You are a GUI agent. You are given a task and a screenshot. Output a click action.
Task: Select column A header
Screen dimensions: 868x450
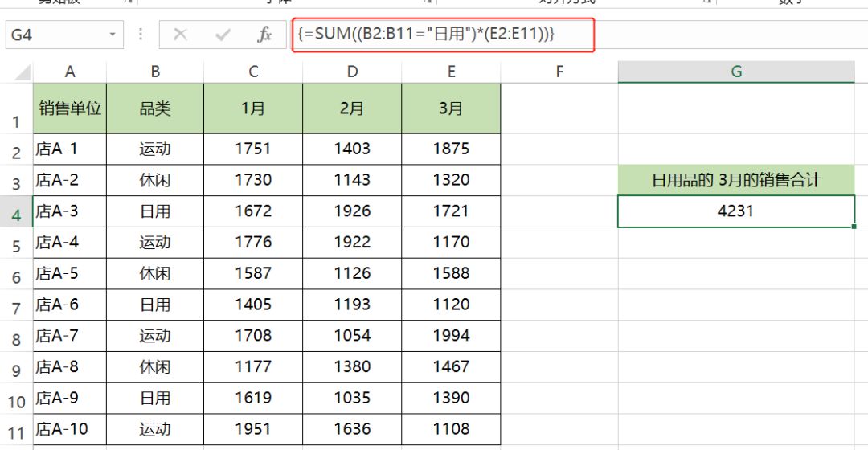coord(70,72)
